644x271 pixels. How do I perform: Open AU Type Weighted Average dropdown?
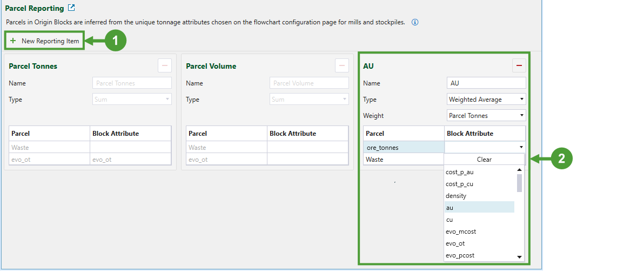pos(486,100)
